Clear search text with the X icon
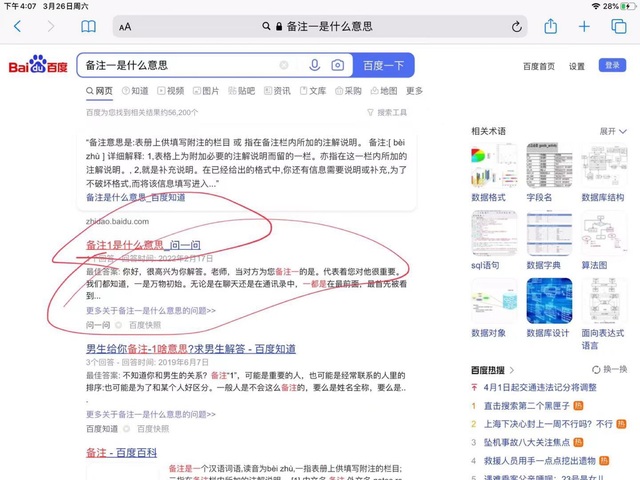The width and height of the screenshot is (640, 480). [284, 66]
